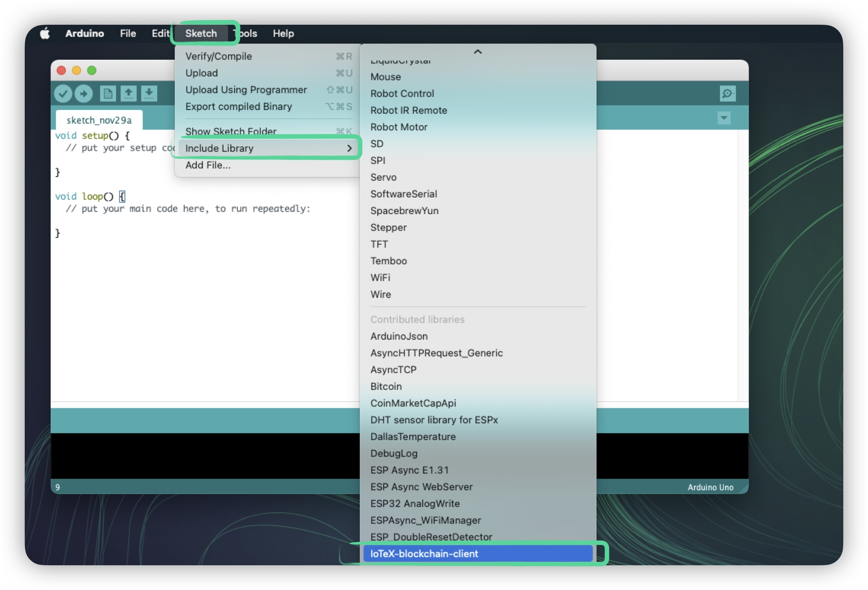Image resolution: width=868 pixels, height=590 pixels.
Task: Select the Servo library entry
Action: 383,177
